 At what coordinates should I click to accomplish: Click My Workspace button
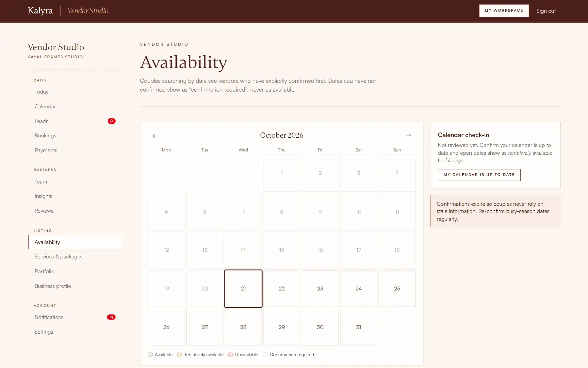coord(504,10)
